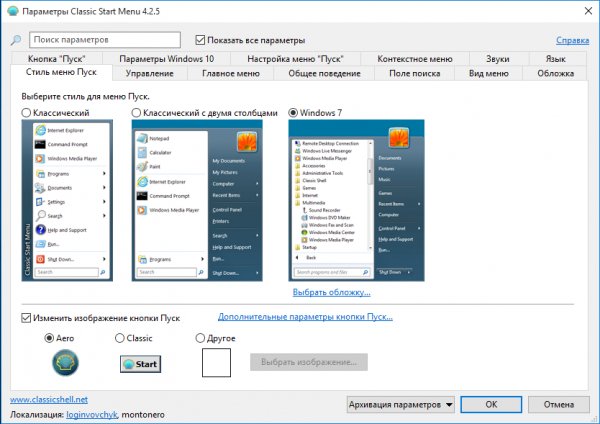Open the "Язык" tab
The height and width of the screenshot is (424, 600).
click(556, 59)
